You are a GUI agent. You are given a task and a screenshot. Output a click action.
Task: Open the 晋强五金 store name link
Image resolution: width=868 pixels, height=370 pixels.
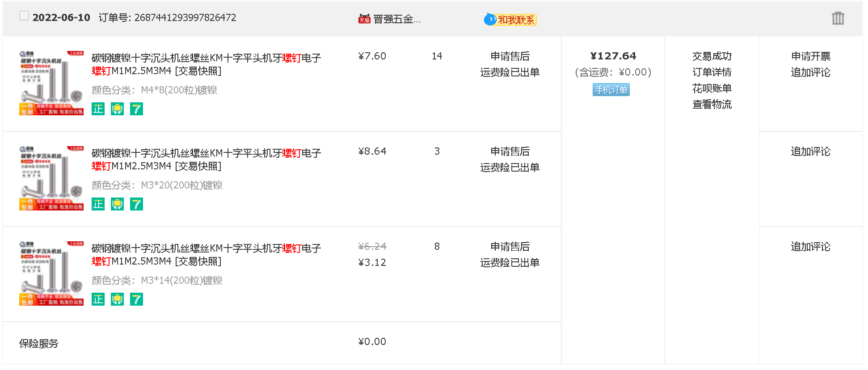coord(396,19)
